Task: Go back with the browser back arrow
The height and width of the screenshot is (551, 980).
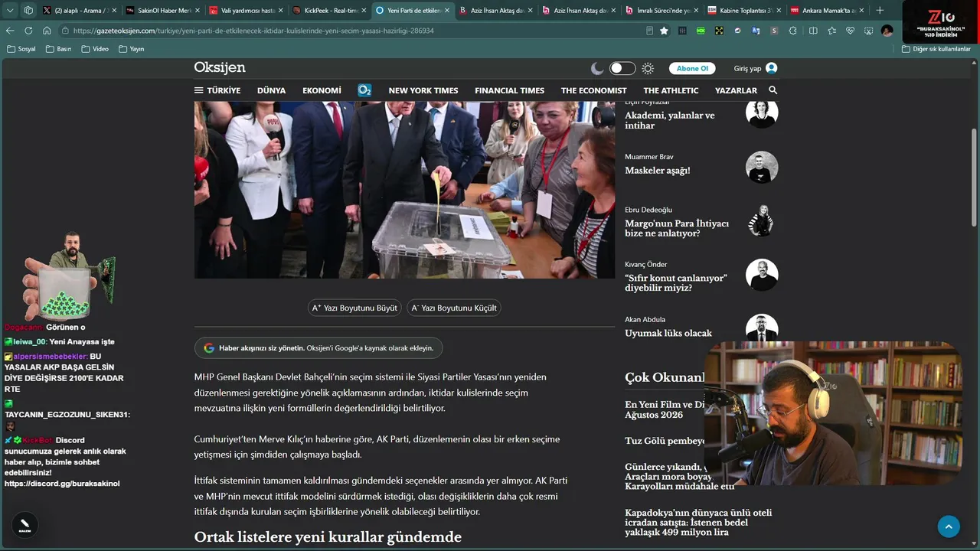Action: (10, 31)
